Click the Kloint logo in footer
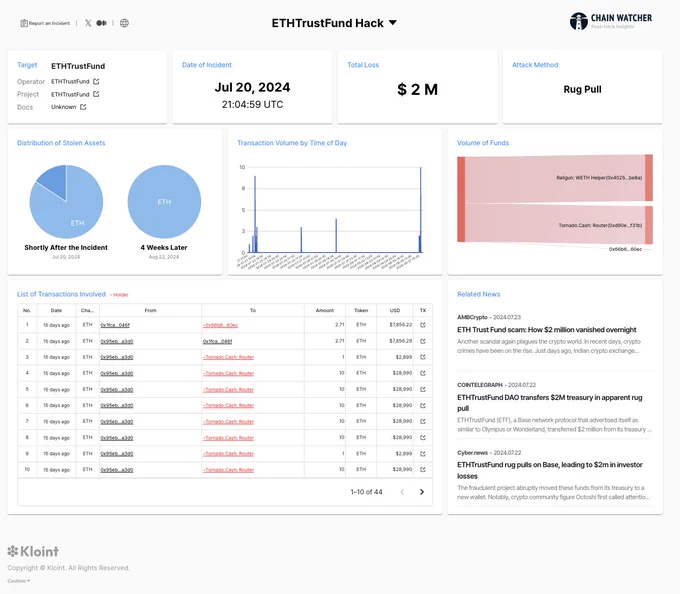Screen dimensions: 680x594 (33, 552)
